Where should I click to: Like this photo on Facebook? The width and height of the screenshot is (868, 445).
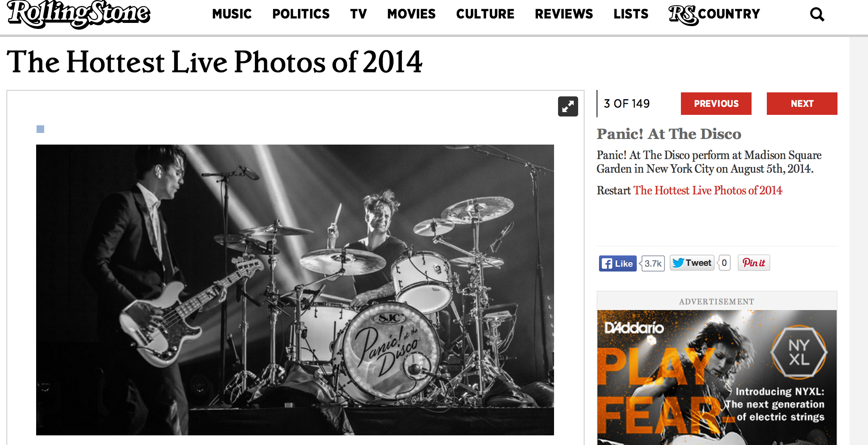(617, 263)
